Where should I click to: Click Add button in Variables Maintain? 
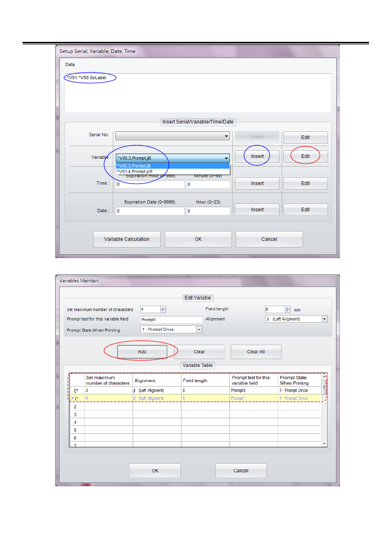142,352
